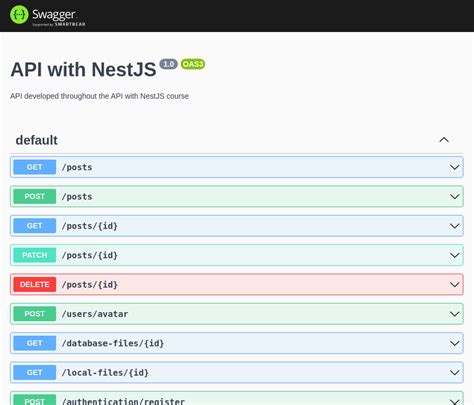This screenshot has height=405, width=474.
Task: Click the /posts/{id} path in the PATCH row
Action: [x=90, y=255]
